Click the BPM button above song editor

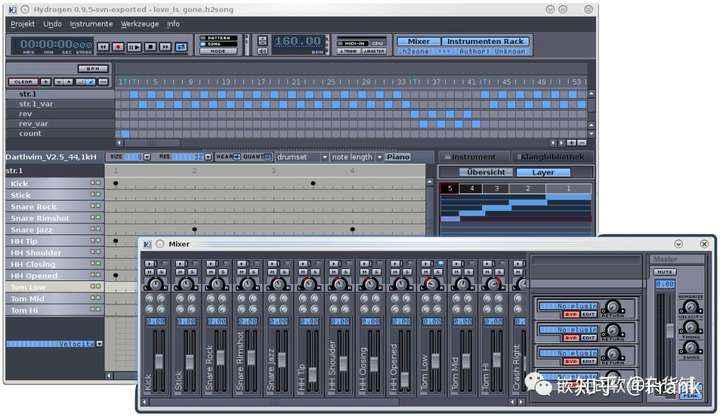click(93, 69)
